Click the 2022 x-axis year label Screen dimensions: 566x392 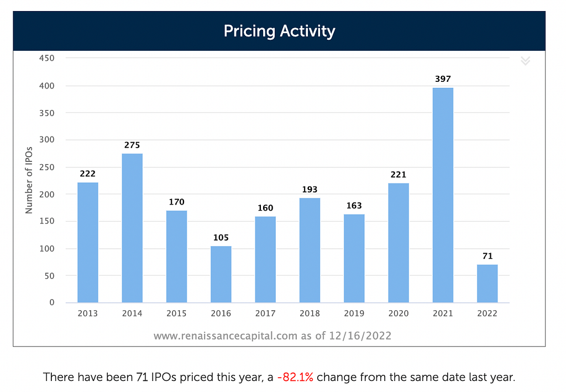488,313
